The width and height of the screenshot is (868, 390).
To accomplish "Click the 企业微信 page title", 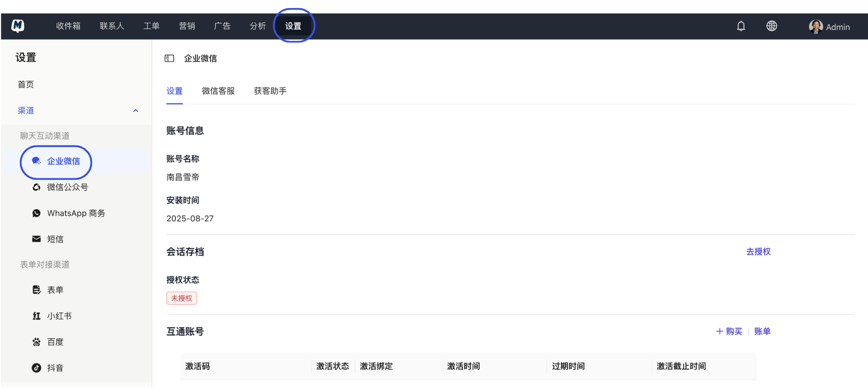I will coord(200,58).
